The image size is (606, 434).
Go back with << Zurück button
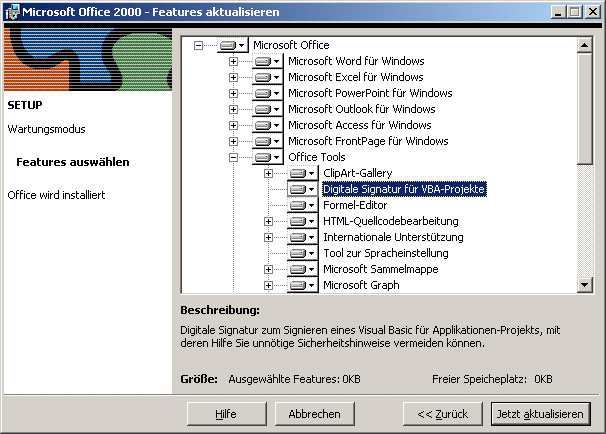point(443,414)
